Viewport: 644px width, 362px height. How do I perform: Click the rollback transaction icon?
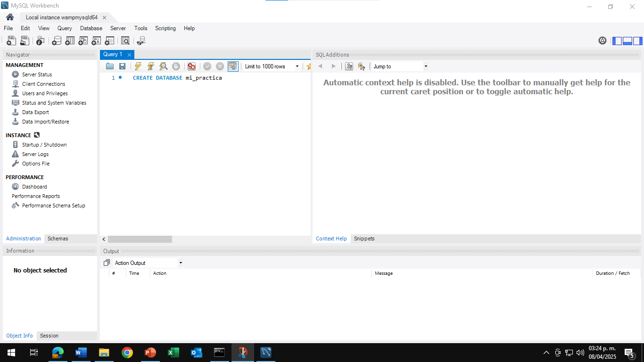[x=220, y=66]
